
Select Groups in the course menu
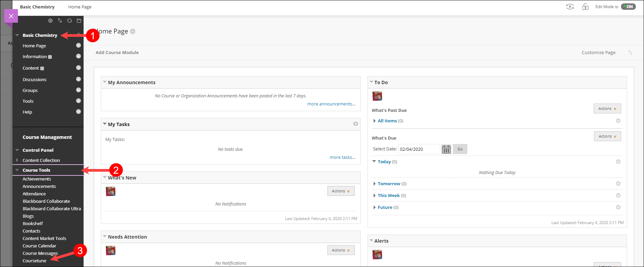[30, 90]
